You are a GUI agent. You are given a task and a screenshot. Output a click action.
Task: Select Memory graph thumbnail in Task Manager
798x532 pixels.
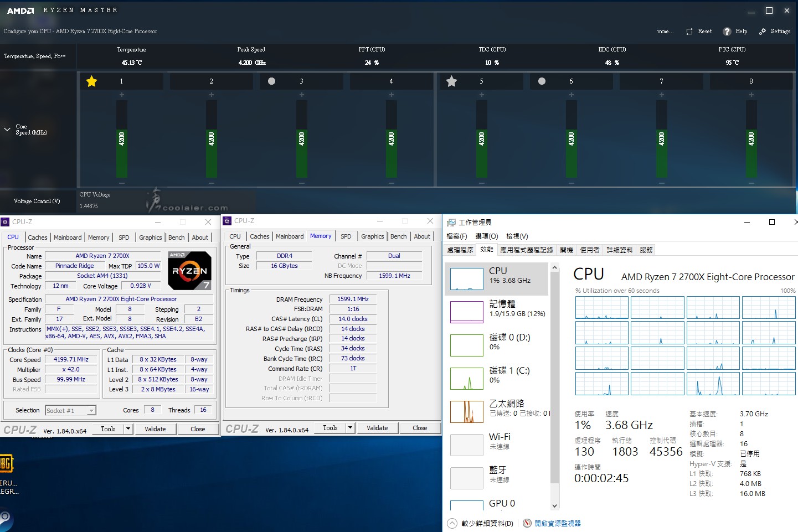467,312
